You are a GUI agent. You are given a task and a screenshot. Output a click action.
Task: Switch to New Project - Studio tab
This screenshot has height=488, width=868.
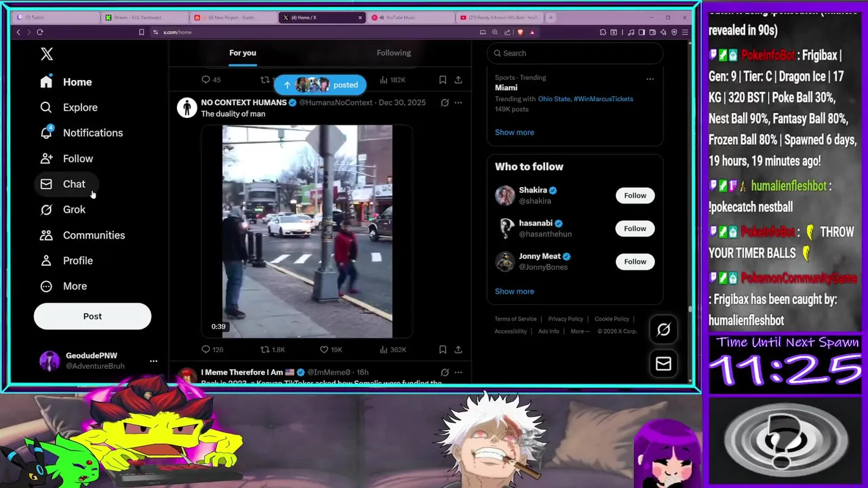(x=235, y=18)
